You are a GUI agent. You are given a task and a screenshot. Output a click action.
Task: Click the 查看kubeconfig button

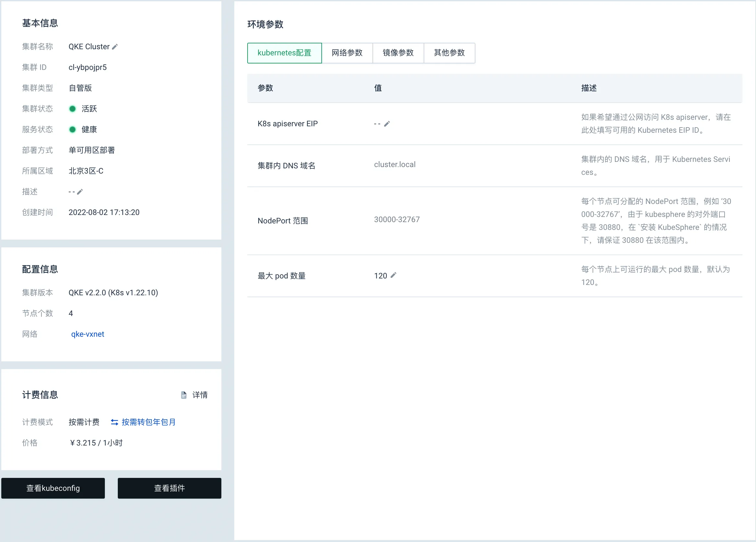click(x=53, y=488)
